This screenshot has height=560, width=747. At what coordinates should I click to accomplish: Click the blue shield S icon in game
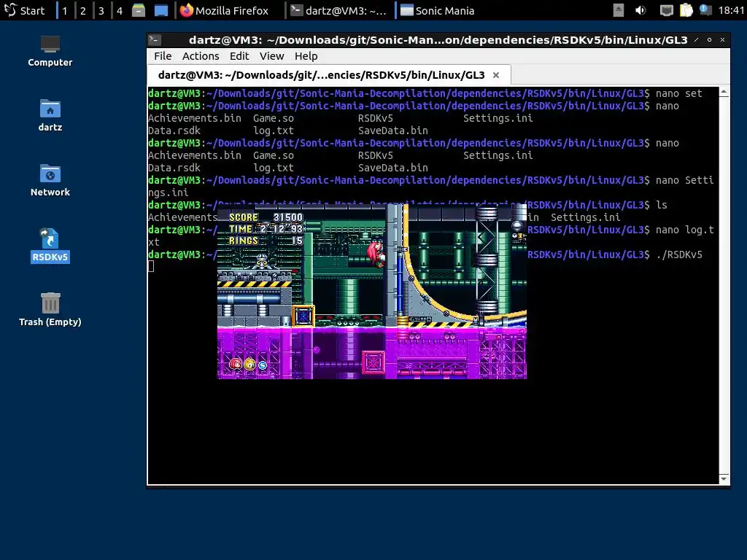click(263, 365)
